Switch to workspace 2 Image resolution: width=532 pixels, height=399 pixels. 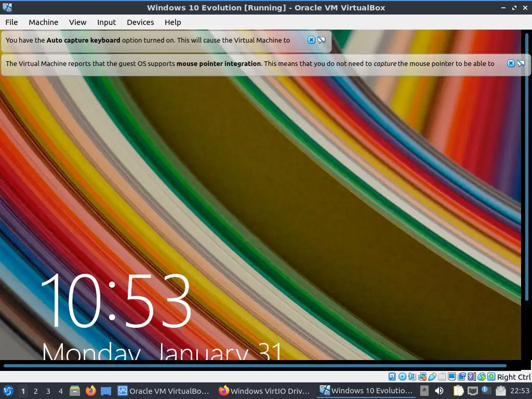click(x=35, y=391)
